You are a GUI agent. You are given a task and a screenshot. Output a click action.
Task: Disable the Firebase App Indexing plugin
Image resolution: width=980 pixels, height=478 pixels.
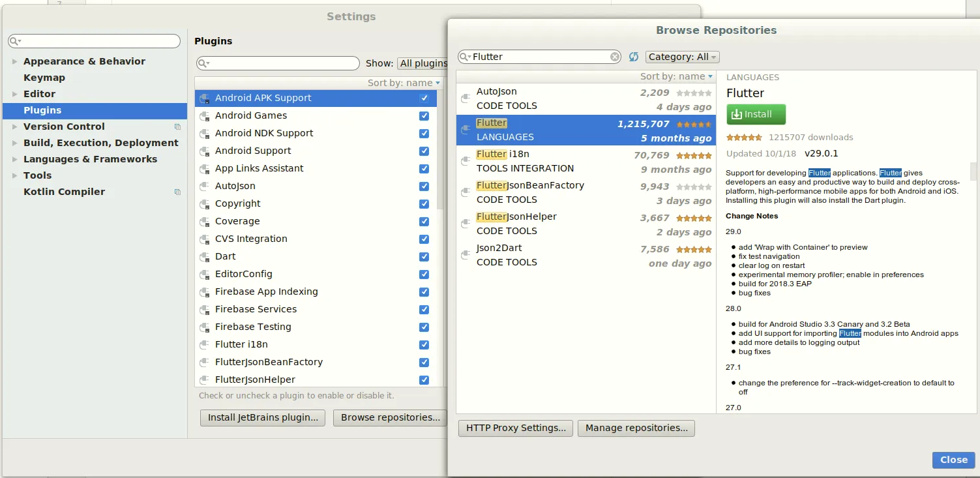click(x=424, y=291)
